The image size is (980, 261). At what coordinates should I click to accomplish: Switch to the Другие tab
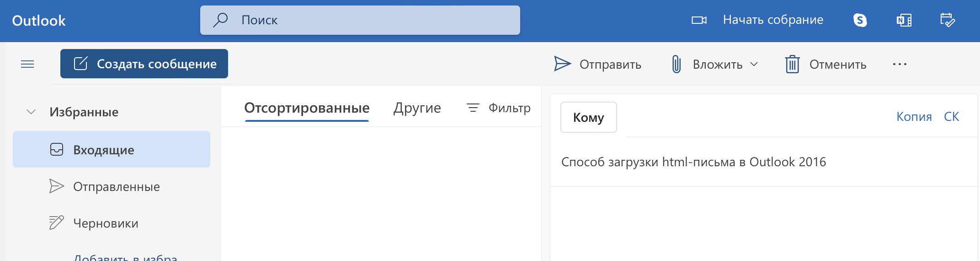[x=417, y=108]
